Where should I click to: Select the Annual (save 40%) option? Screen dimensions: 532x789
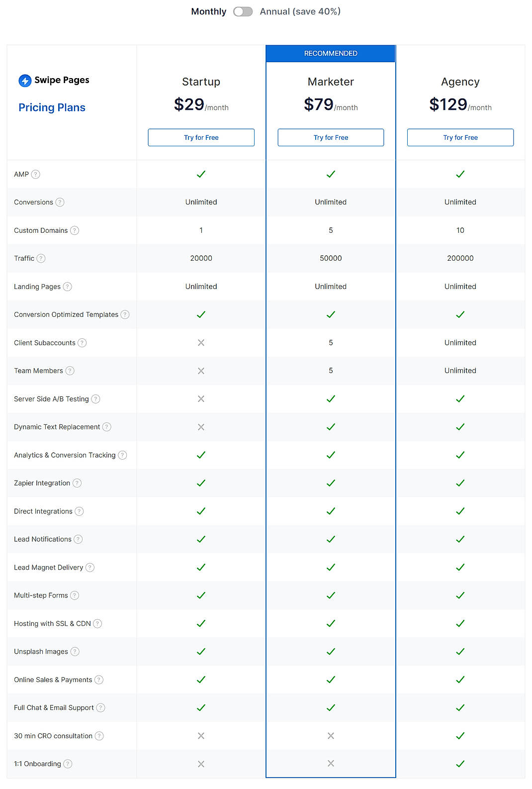(299, 11)
